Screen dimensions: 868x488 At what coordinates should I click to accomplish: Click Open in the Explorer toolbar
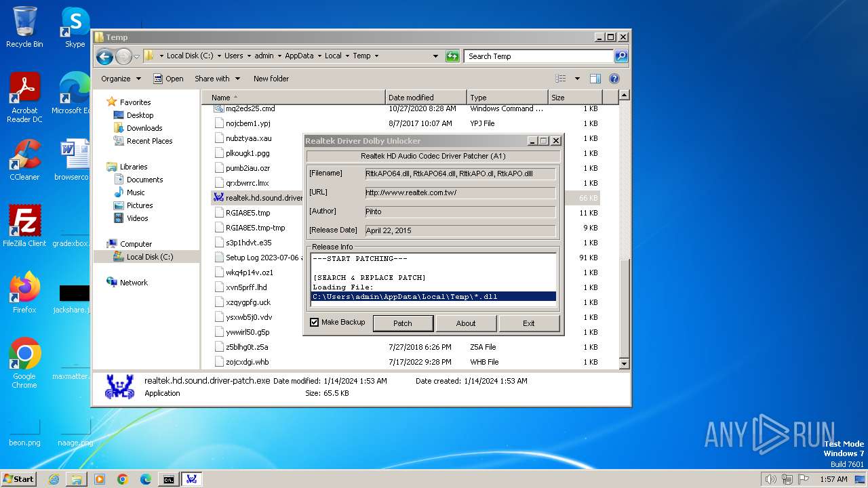pos(168,79)
